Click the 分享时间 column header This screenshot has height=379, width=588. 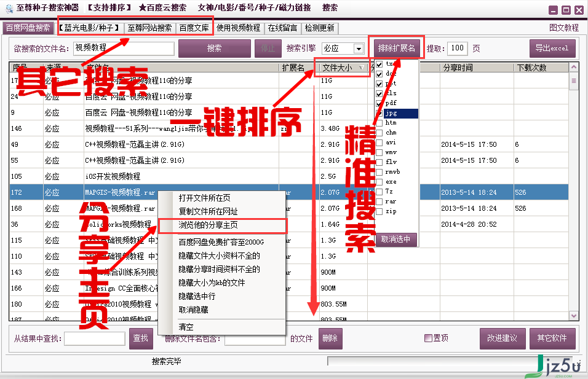[477, 68]
